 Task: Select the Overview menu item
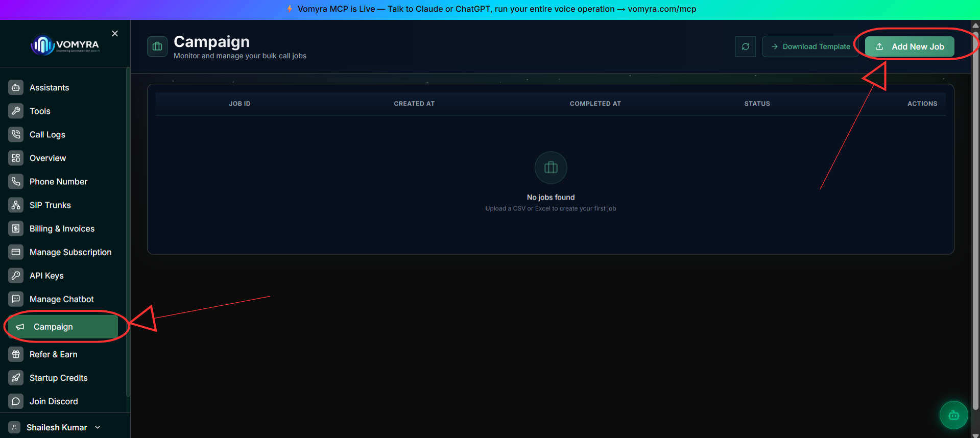[64, 158]
